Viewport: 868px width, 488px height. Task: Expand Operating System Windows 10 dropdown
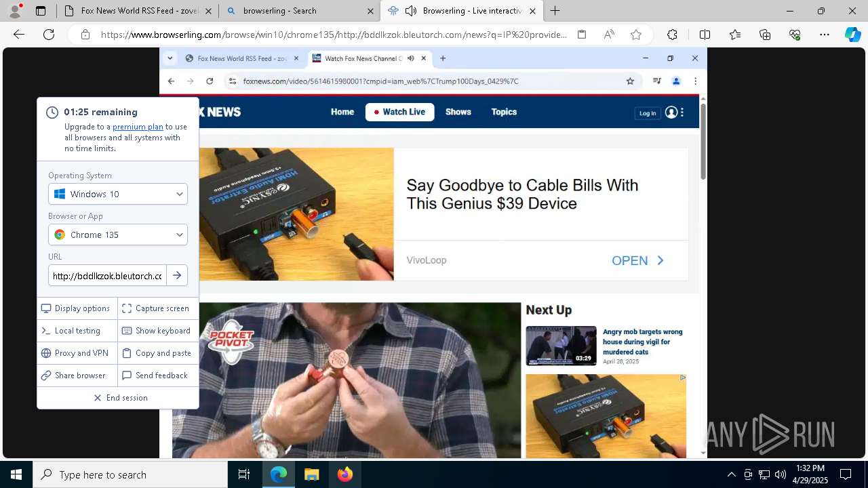(118, 194)
